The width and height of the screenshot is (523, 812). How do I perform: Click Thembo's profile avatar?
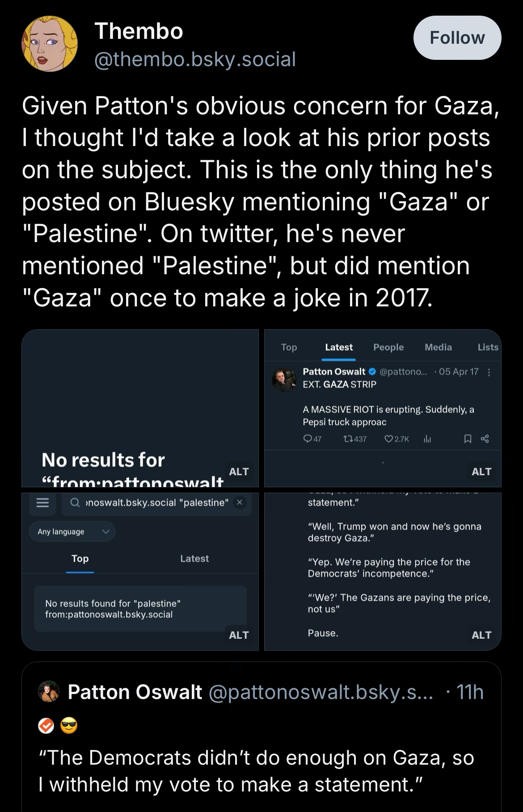(x=50, y=44)
